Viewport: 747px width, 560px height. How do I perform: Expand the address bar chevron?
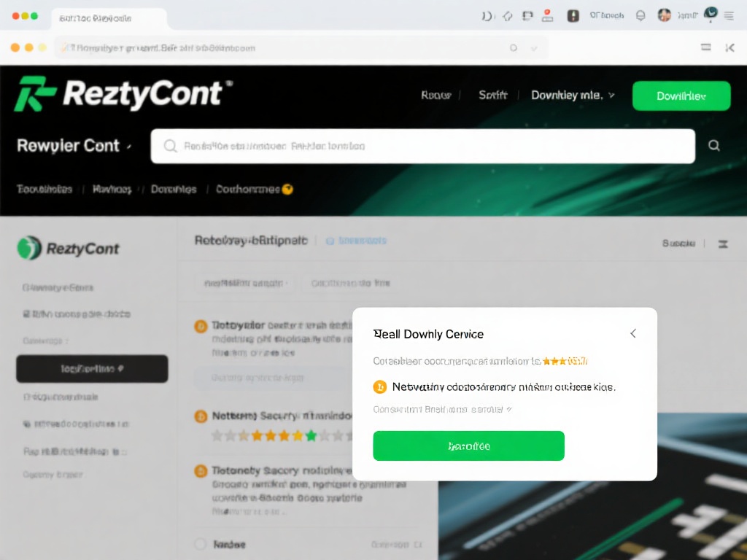pyautogui.click(x=534, y=48)
